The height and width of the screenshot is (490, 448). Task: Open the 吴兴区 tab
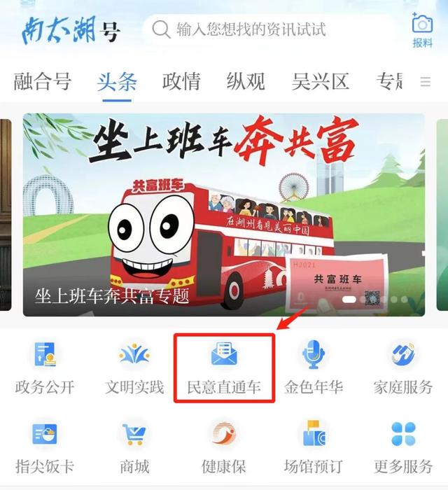(320, 81)
